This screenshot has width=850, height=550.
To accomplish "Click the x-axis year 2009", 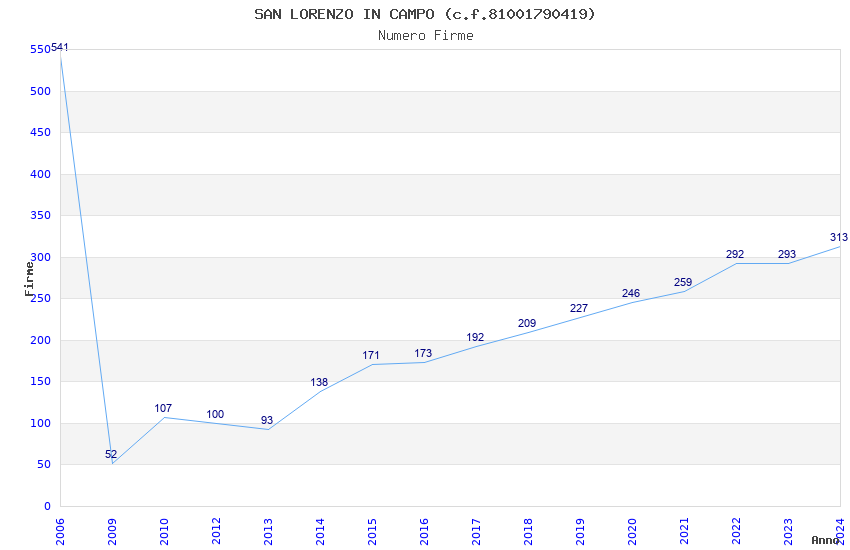I will click(x=112, y=532).
